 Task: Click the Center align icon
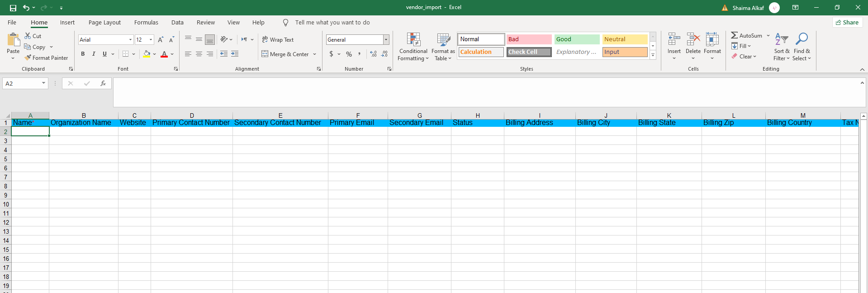(199, 54)
